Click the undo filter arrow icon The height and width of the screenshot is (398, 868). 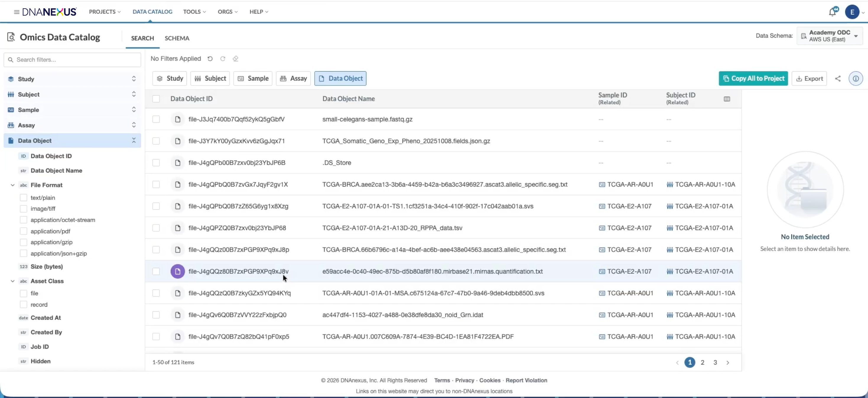point(210,59)
